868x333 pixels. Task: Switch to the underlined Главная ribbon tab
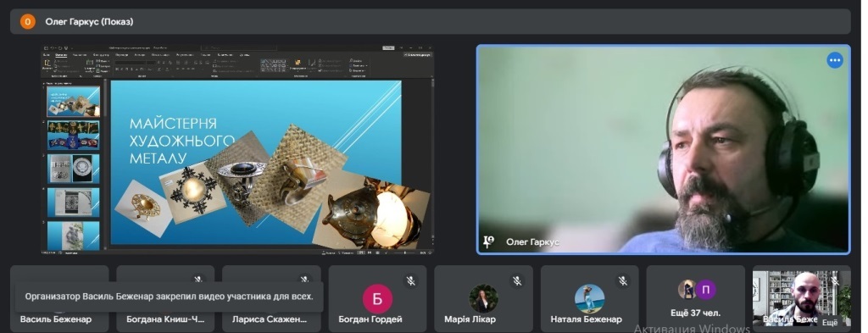click(61, 55)
